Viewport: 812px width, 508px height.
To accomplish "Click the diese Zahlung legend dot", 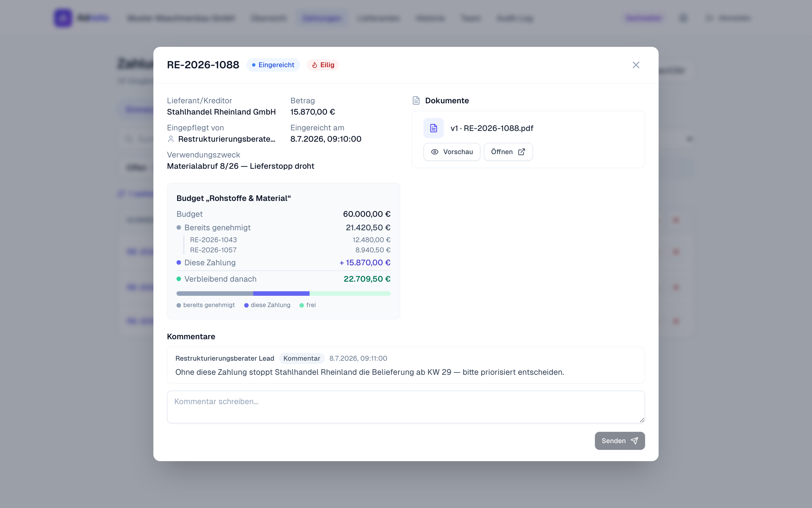I will (246, 305).
